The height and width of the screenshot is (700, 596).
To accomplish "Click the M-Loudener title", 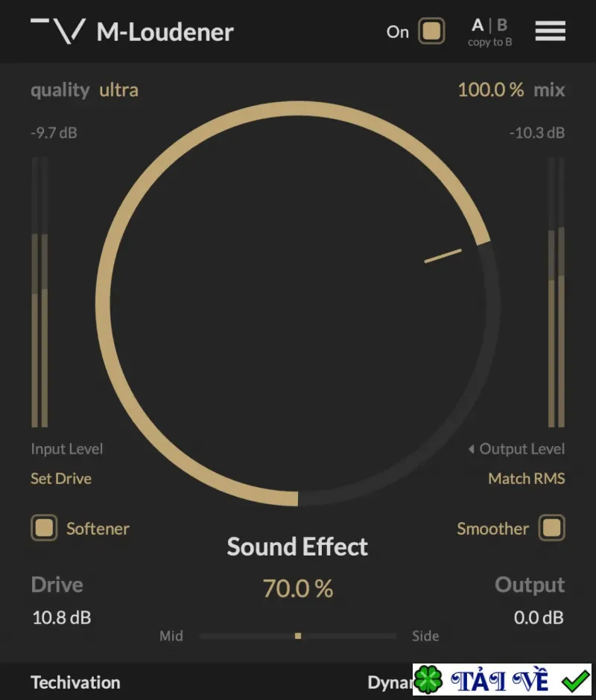I will (165, 32).
